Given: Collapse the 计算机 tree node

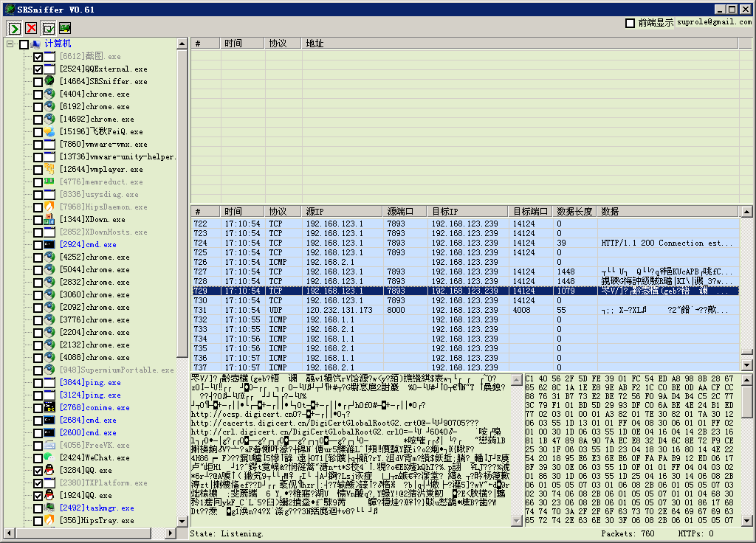Looking at the screenshot, I should tap(10, 44).
